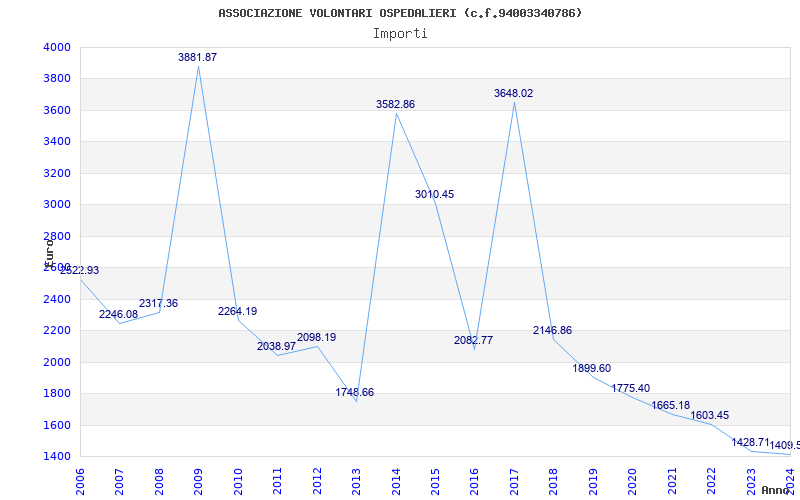Click the 2007 year axis label
Screen dimensions: 800x500
119,482
